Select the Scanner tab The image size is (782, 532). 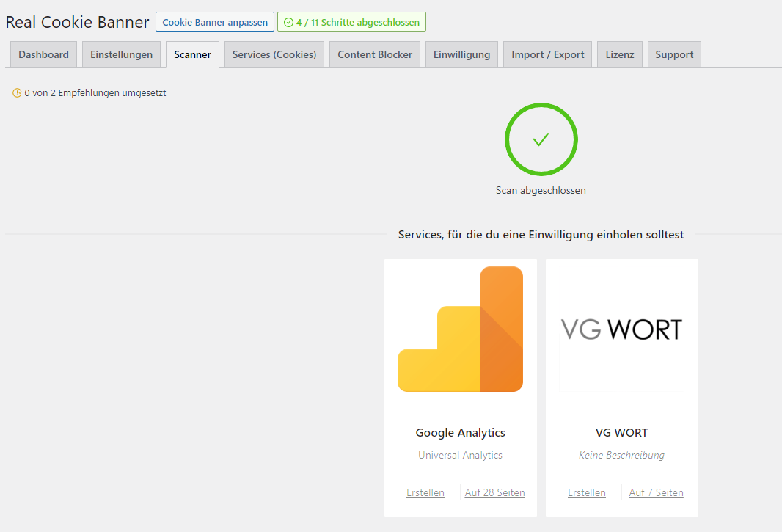[x=192, y=54]
